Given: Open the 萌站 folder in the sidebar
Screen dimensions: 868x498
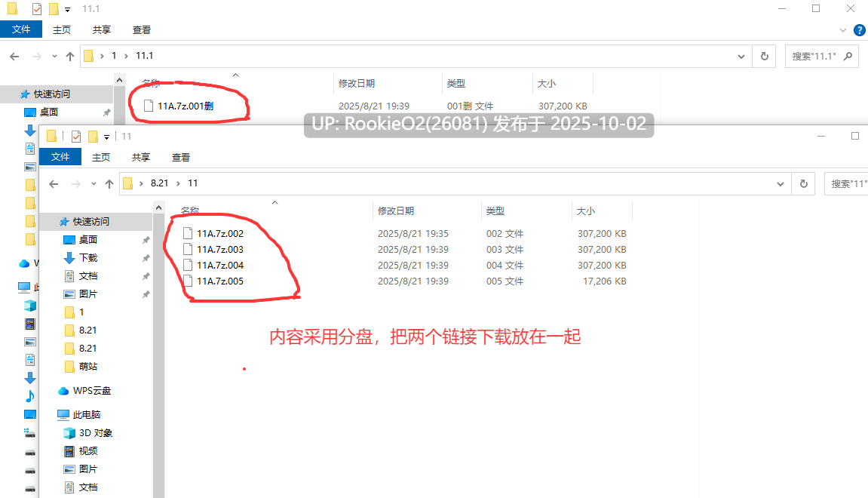Looking at the screenshot, I should (x=88, y=367).
